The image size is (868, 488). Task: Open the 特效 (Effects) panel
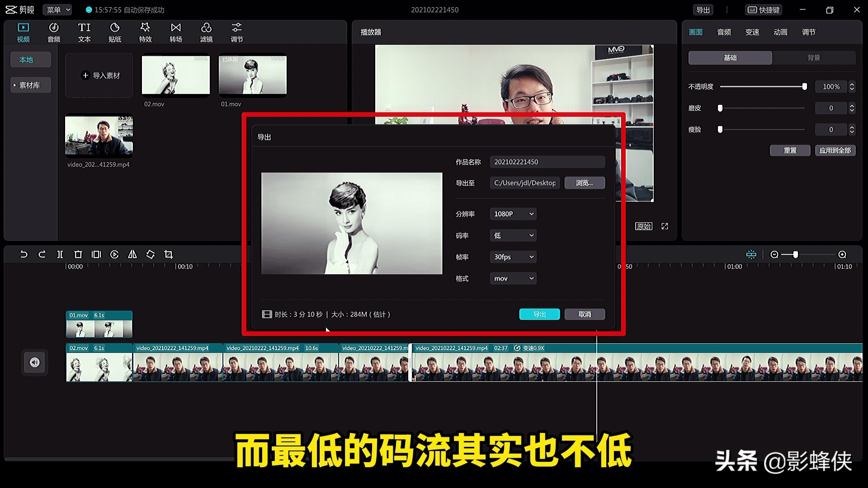coord(145,32)
